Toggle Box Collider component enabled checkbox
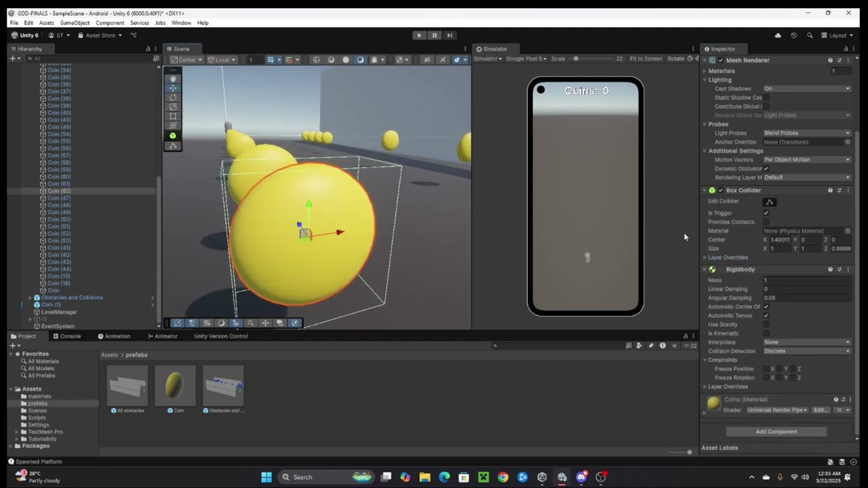This screenshot has width=868, height=488. (x=721, y=190)
